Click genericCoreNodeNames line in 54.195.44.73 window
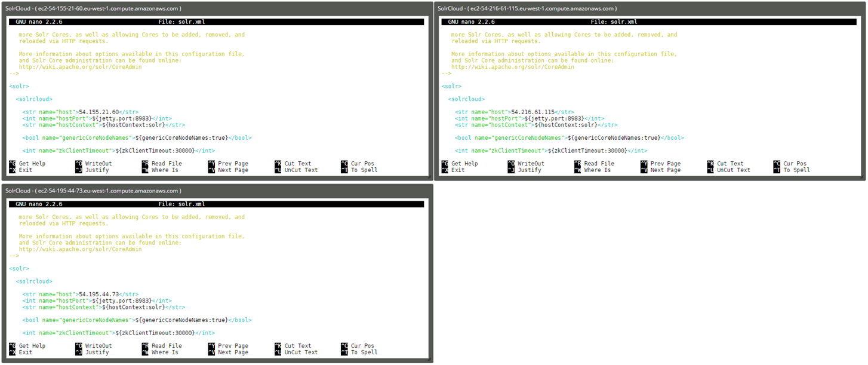The image size is (868, 365). click(x=136, y=320)
